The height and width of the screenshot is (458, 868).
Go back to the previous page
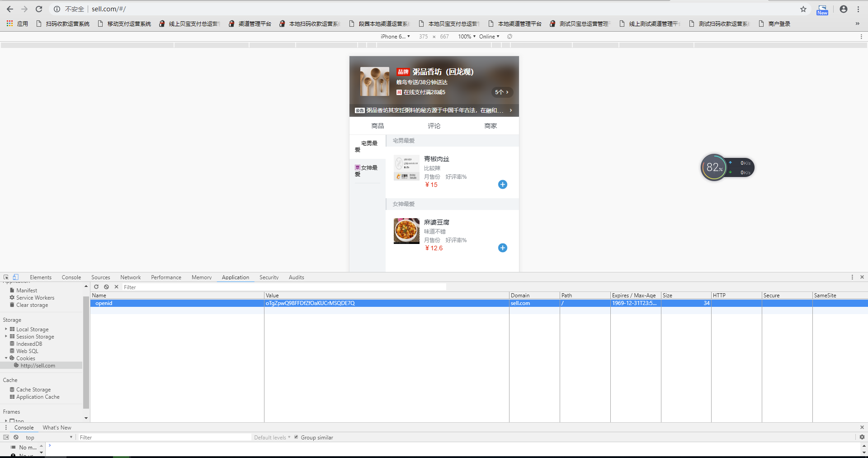[10, 9]
